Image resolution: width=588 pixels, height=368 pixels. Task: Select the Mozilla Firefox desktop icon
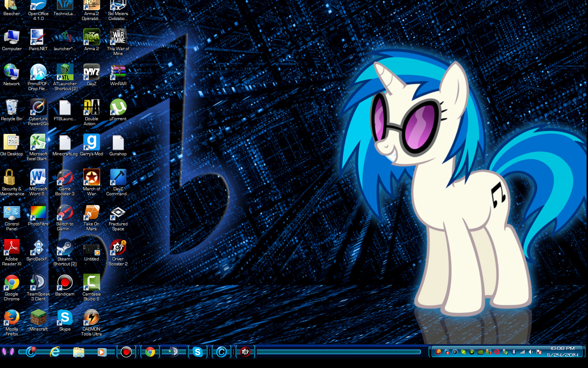coord(12,322)
